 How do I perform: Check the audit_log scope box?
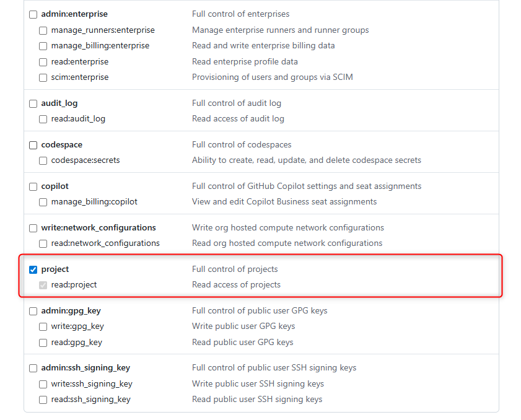point(33,103)
